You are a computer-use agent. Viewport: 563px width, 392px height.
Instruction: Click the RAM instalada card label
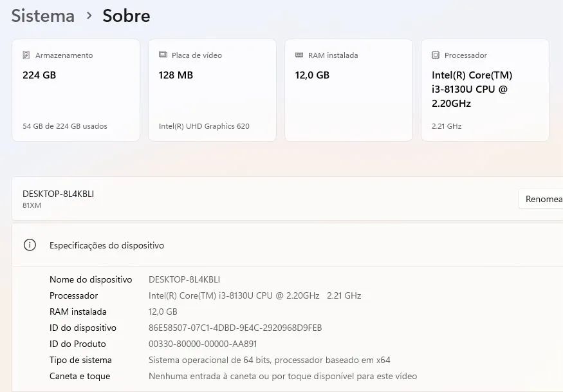coord(333,55)
